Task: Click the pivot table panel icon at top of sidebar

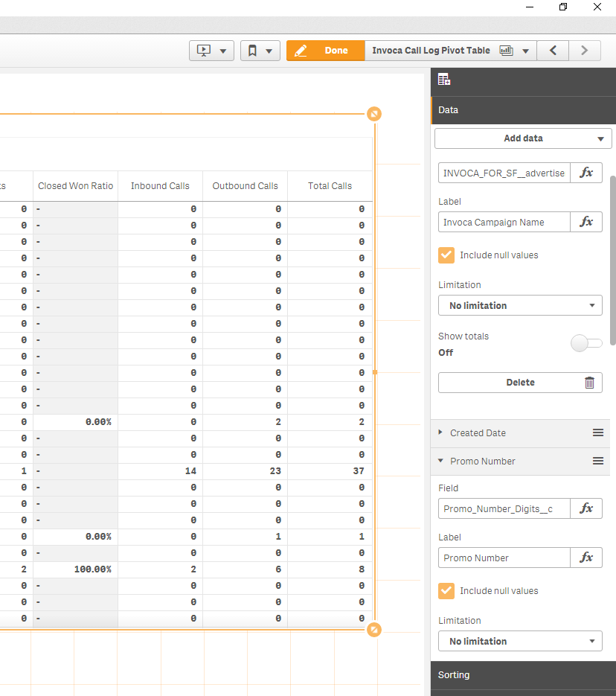Action: [x=445, y=79]
